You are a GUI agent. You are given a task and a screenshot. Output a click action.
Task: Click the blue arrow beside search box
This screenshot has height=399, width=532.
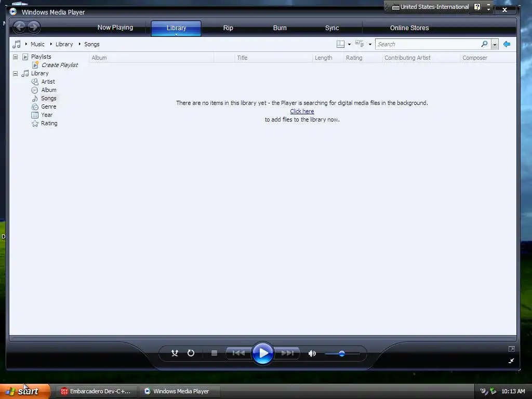507,44
